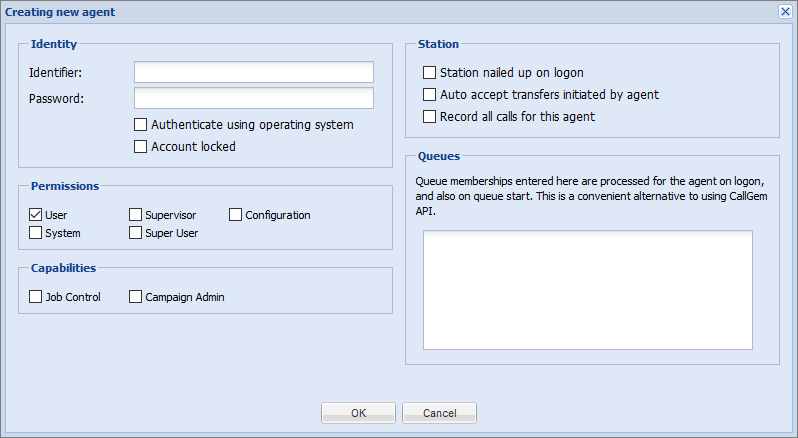Dismiss the dialog with Cancel

440,413
